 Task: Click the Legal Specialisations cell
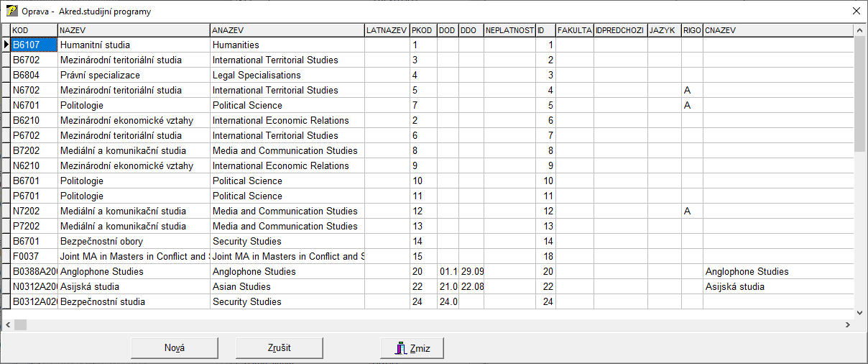pyautogui.click(x=287, y=75)
